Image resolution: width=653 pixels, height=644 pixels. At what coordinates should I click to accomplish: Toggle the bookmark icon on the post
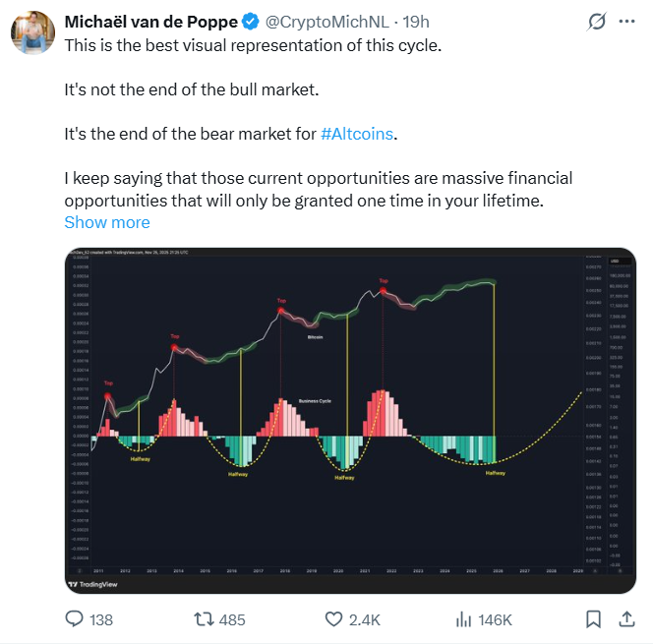593,619
